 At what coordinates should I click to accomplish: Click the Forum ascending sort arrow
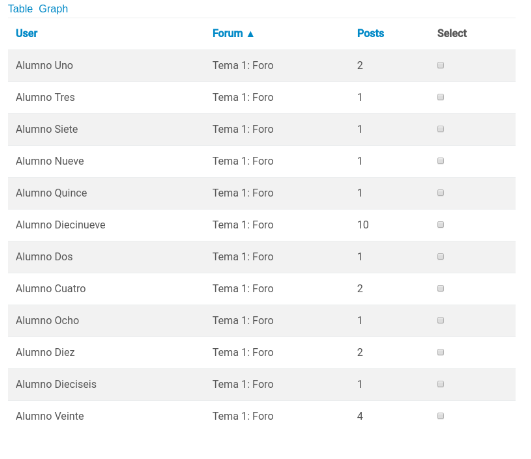click(x=250, y=34)
